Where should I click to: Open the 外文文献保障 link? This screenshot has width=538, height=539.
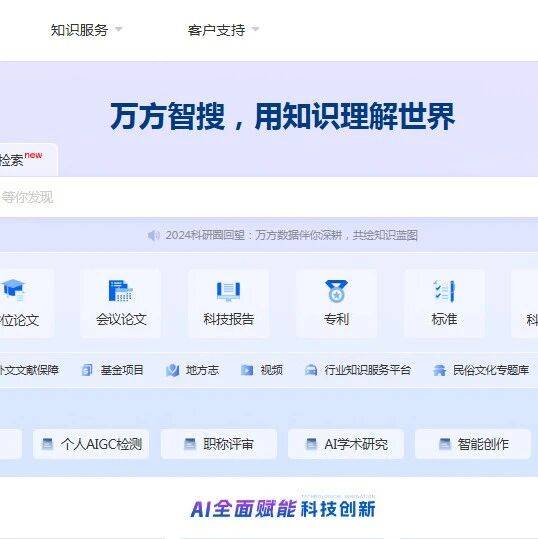29,370
